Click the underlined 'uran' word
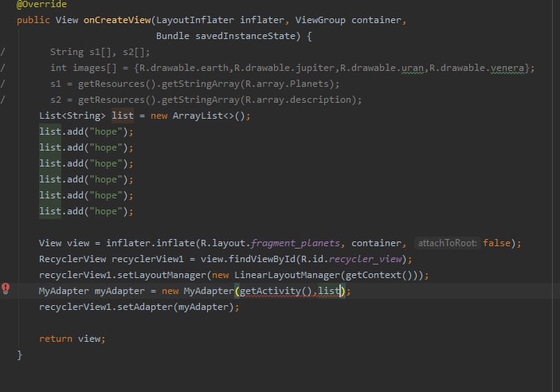This screenshot has width=560, height=392. pos(412,68)
